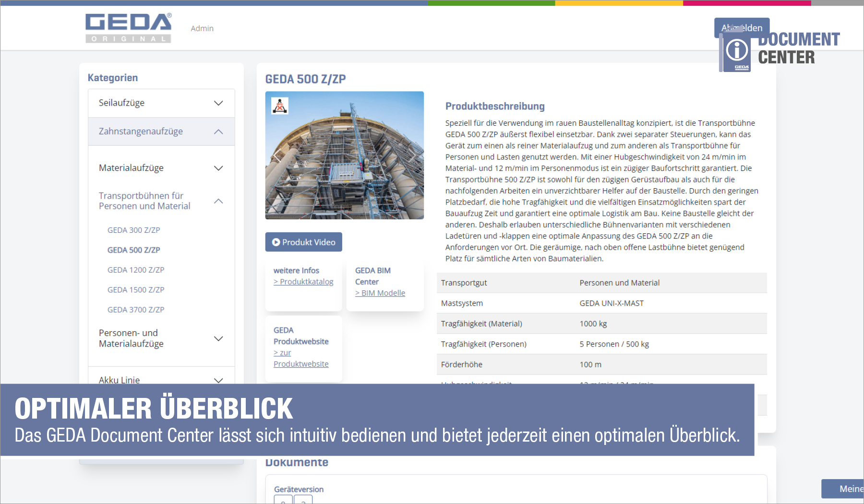Screen dimensions: 864x504
Task: Open the BIM Modelle link
Action: tap(380, 293)
